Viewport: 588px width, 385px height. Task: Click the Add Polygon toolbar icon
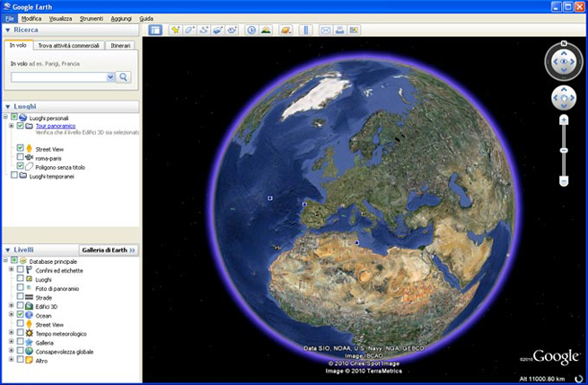click(189, 30)
